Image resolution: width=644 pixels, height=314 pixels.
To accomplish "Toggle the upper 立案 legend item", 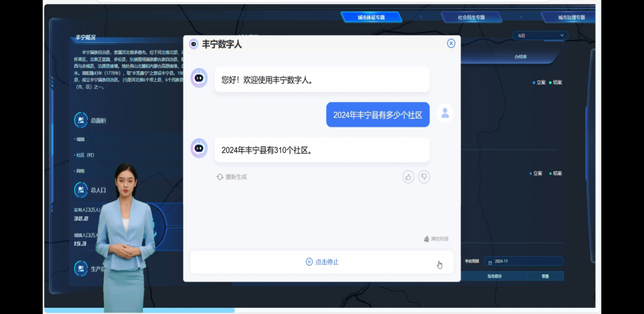I will coord(538,83).
